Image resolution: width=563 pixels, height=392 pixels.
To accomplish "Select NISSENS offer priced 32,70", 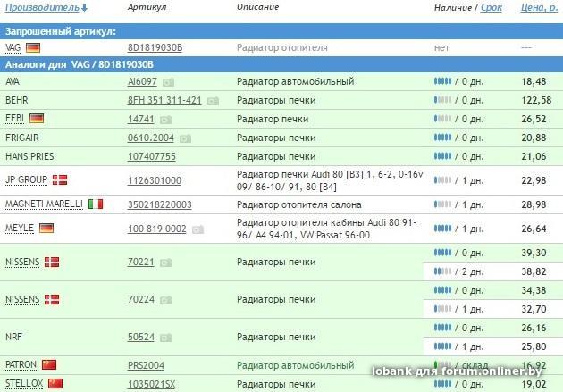I will tap(534, 309).
